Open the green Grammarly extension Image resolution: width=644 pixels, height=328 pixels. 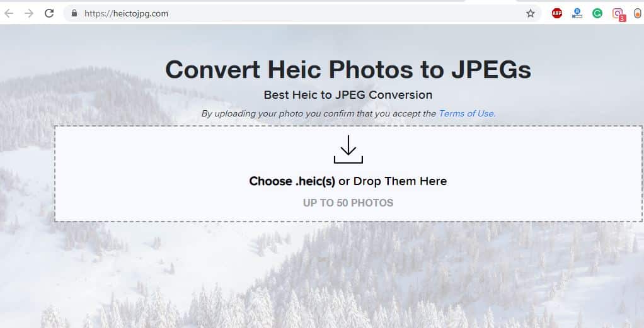point(597,13)
